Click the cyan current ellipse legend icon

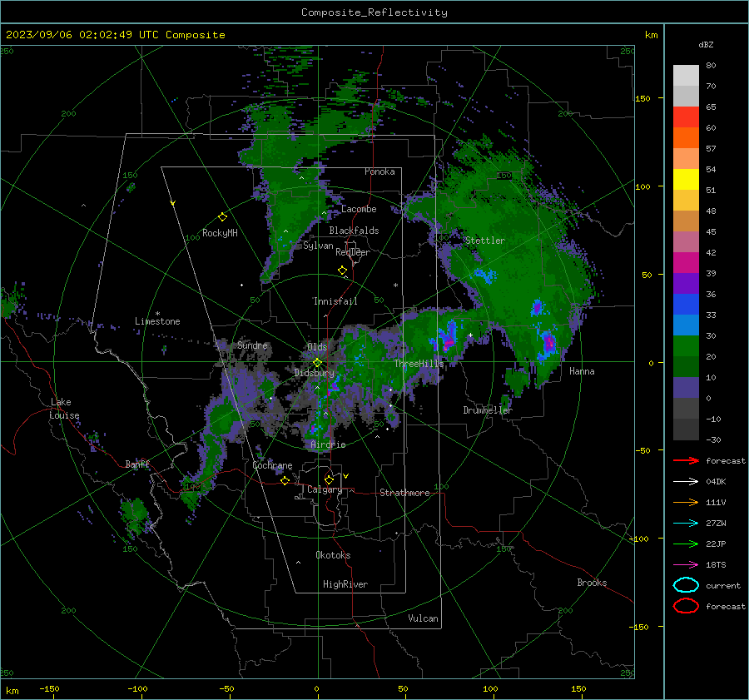686,585
